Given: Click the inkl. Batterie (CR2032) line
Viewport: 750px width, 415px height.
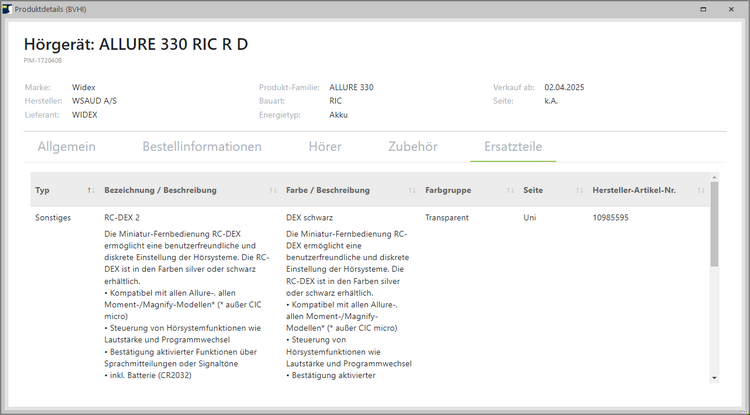Looking at the screenshot, I should [x=148, y=375].
